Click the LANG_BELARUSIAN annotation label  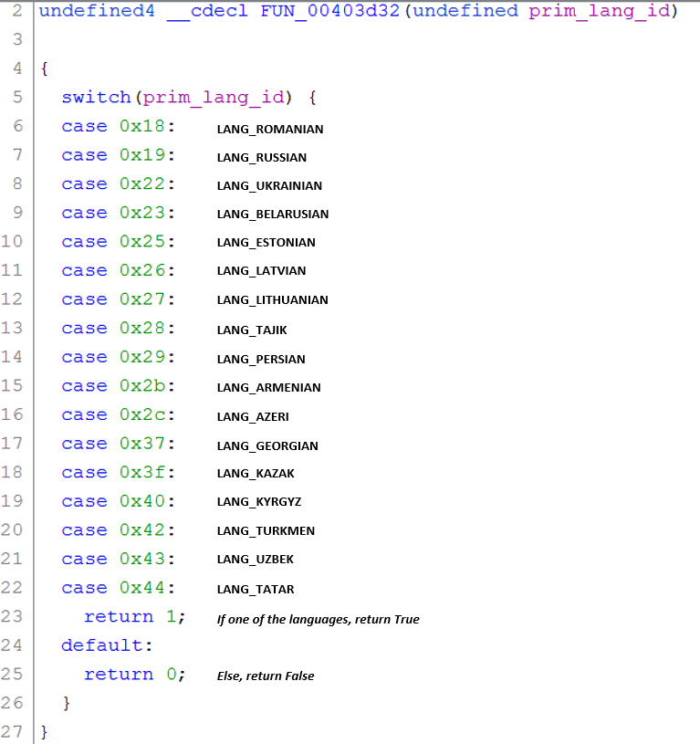point(272,215)
